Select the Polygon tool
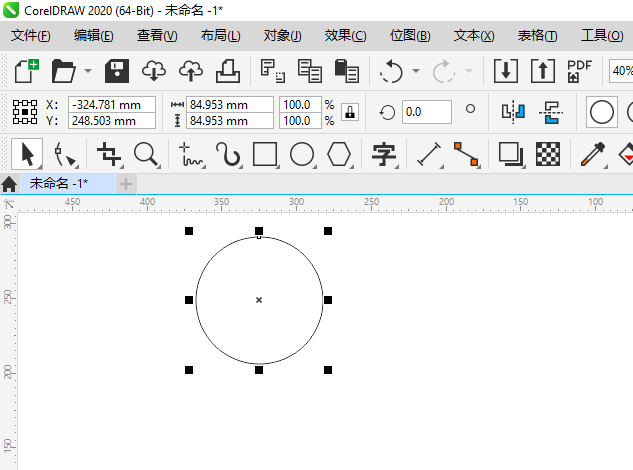 339,154
